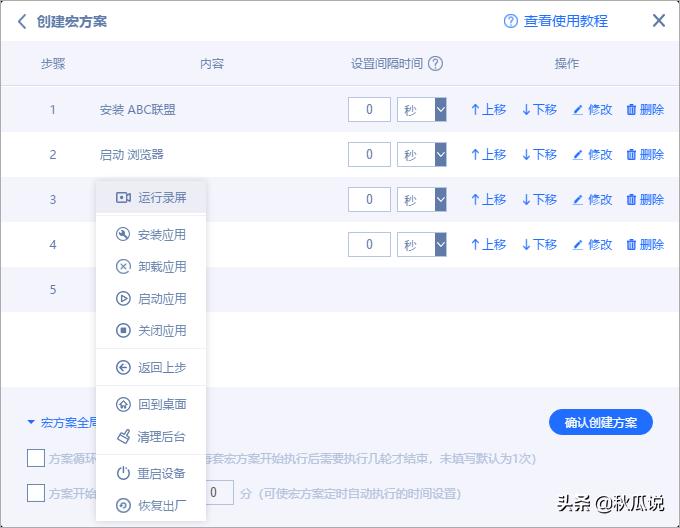The width and height of the screenshot is (680, 528).
Task: Click the minutes field before 分
Action: click(220, 492)
